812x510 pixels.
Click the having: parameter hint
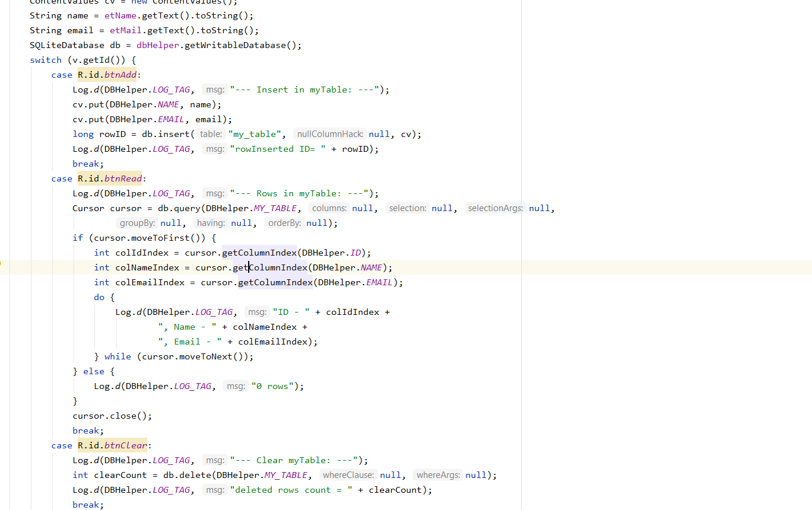[211, 223]
